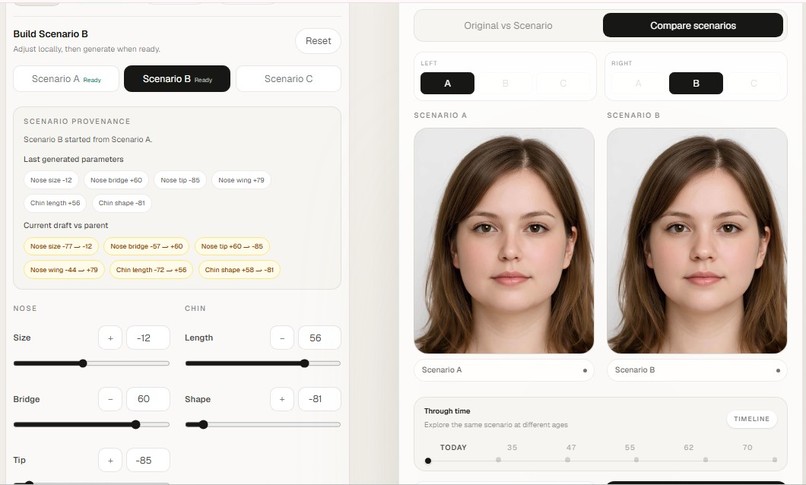The image size is (806, 485).
Task: Click the Reset button
Action: (x=318, y=41)
